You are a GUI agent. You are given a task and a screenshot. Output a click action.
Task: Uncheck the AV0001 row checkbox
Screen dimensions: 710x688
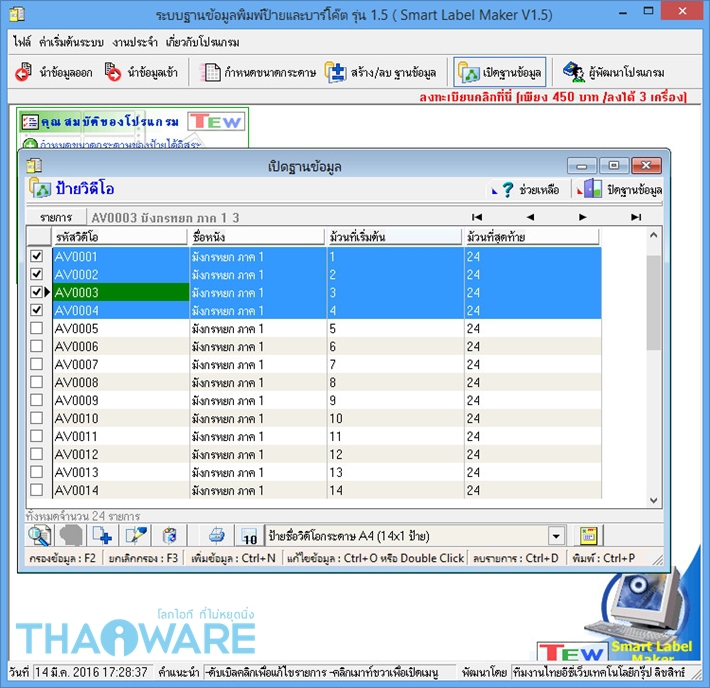[37, 256]
